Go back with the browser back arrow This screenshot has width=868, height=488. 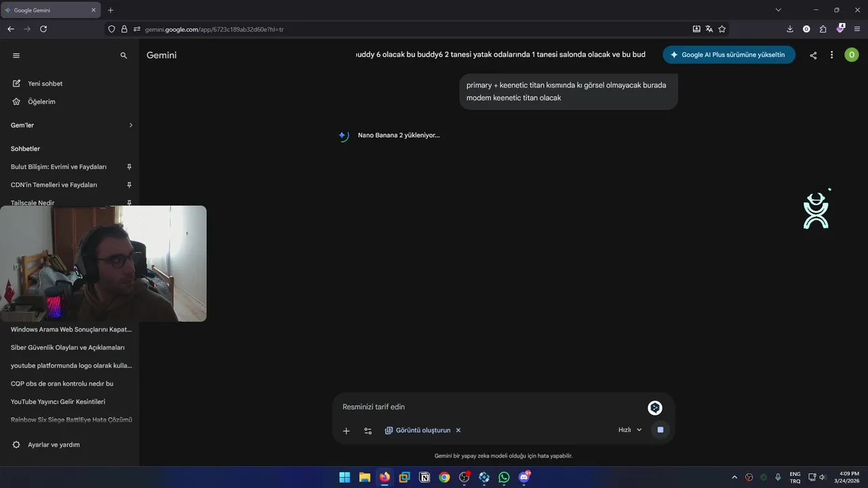(11, 29)
